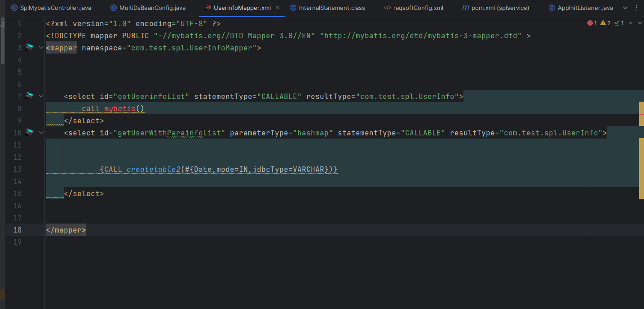Click 'jdbcType=VARCHAR' in the CALL statement
The height and width of the screenshot is (309, 644).
(288, 170)
